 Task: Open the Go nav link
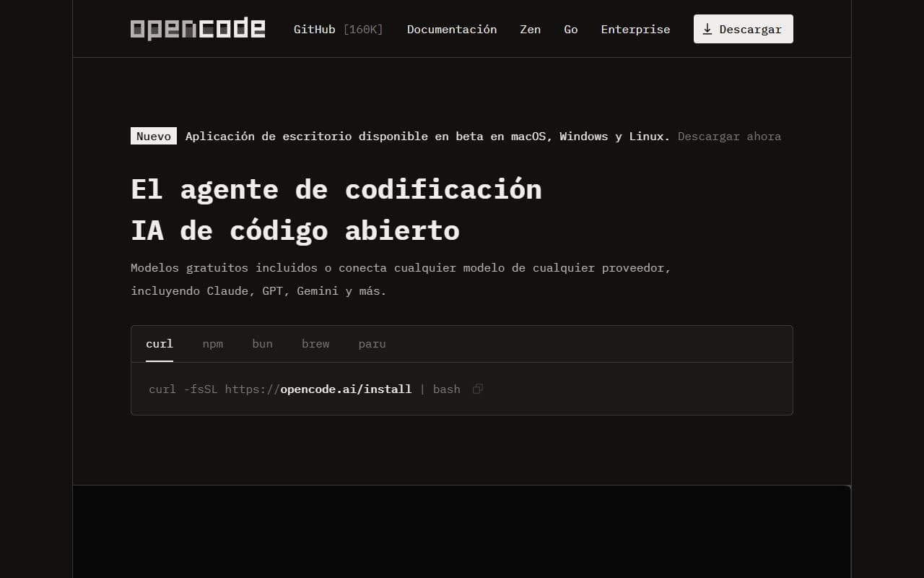click(x=571, y=30)
